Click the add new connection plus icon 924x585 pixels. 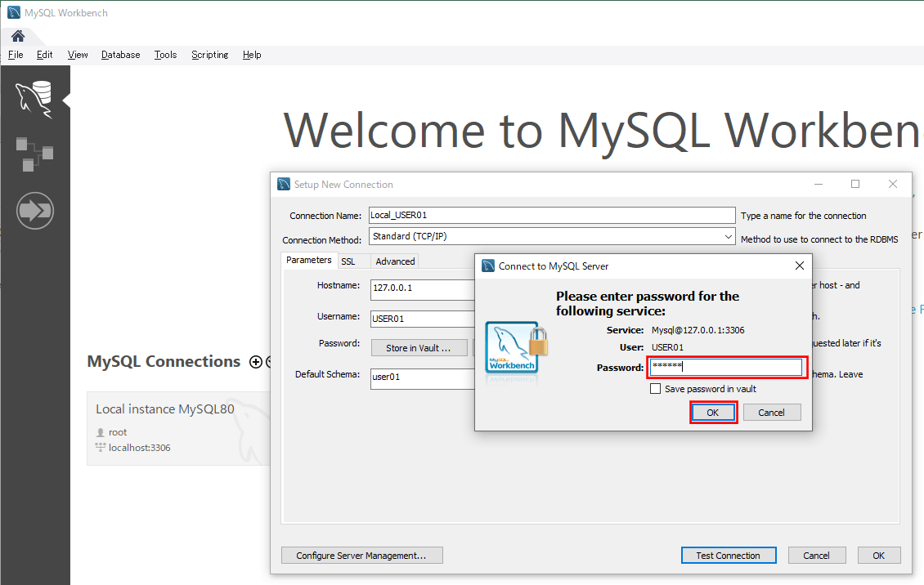click(256, 362)
